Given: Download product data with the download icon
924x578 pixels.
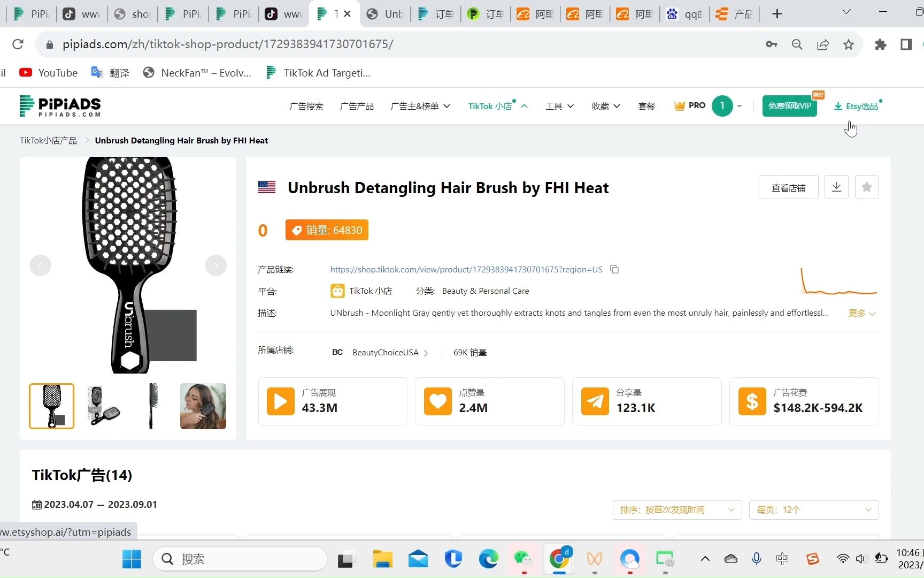Looking at the screenshot, I should tap(836, 187).
